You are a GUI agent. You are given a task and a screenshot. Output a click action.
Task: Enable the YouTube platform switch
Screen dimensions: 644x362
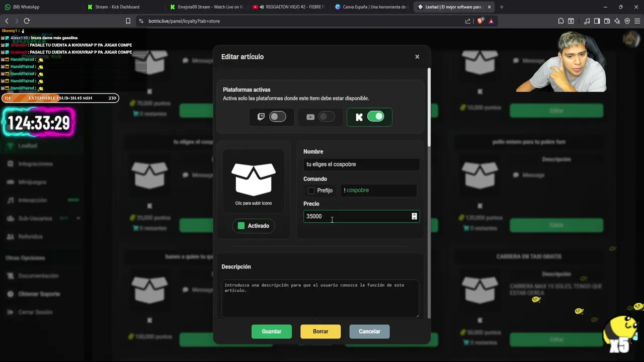tap(327, 117)
